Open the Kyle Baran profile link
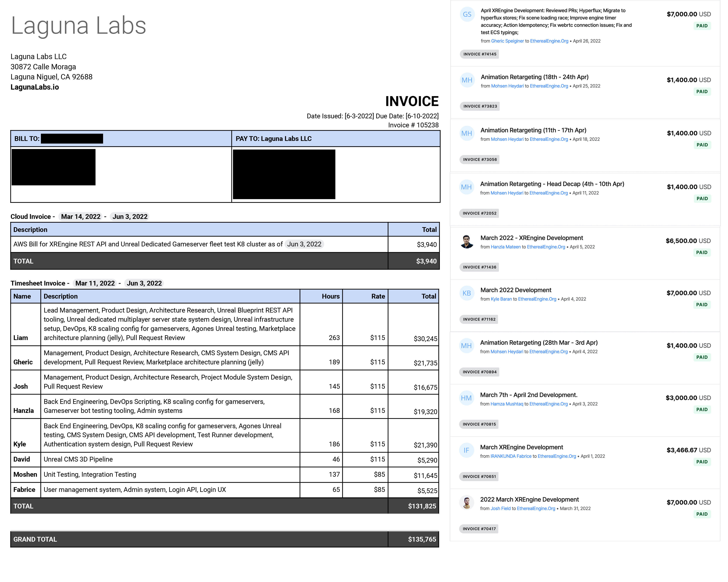 (x=501, y=299)
